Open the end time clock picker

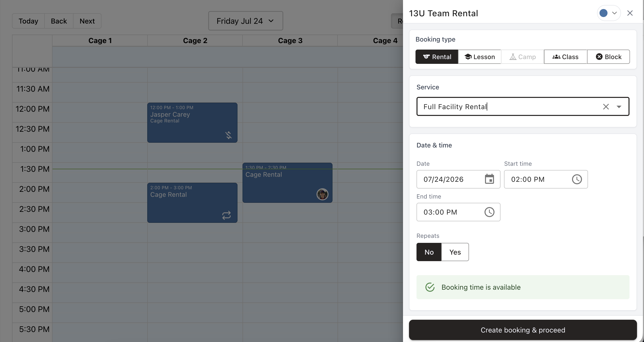pyautogui.click(x=489, y=212)
